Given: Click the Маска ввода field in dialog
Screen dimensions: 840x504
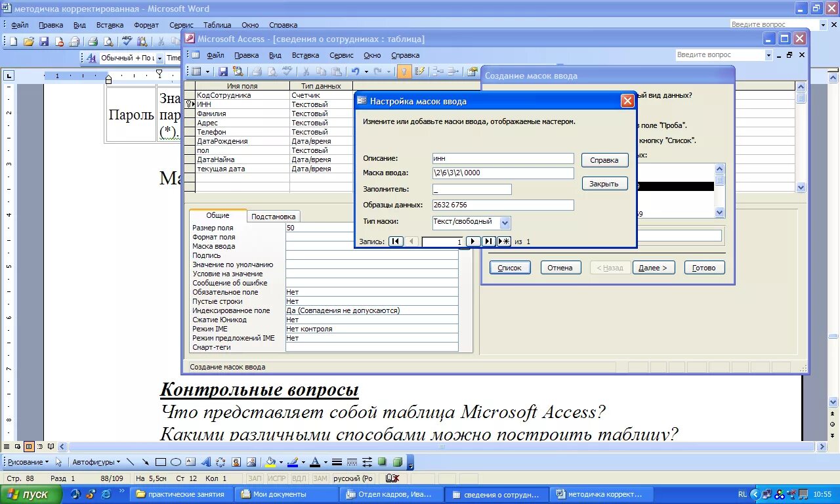Looking at the screenshot, I should coord(503,173).
